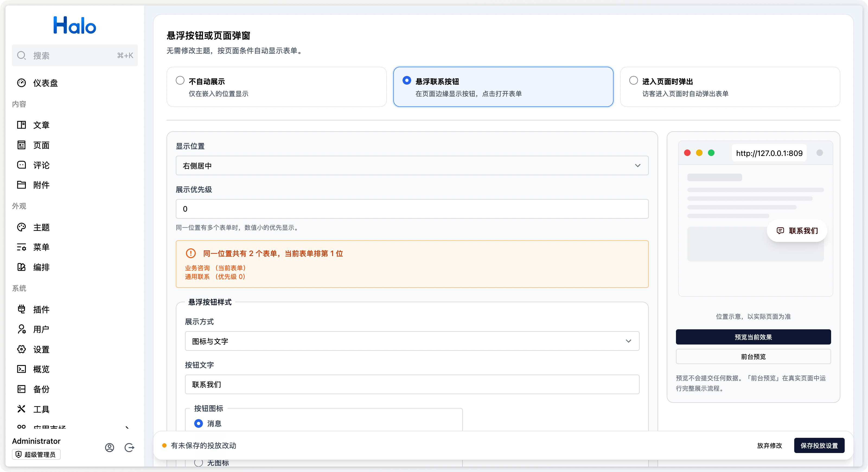Click the preview URL http://127.0.0.1:809
Screen dimensions: 868x472
click(x=769, y=153)
